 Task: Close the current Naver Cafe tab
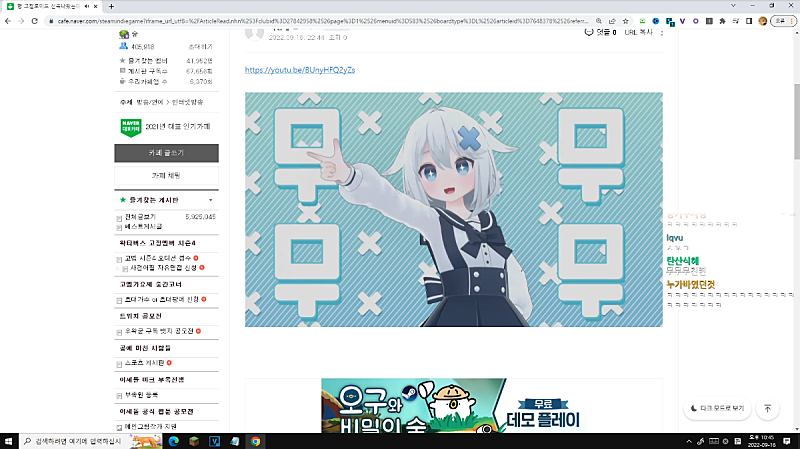[95, 6]
